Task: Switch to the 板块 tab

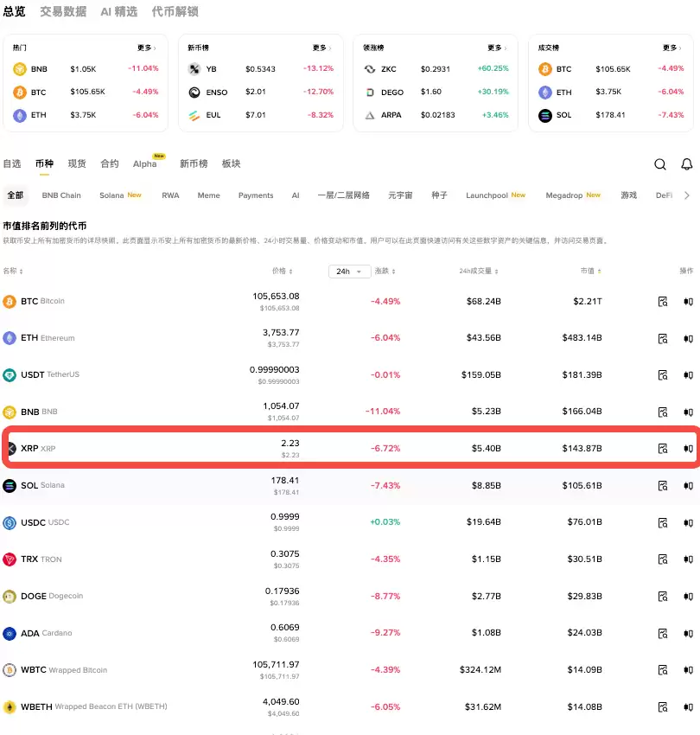Action: [231, 163]
